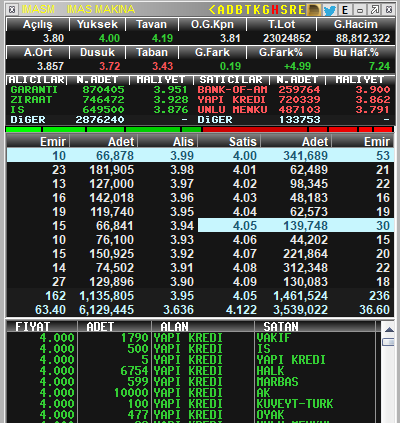Select the yellow 'K' letter shortcut

tap(256, 10)
